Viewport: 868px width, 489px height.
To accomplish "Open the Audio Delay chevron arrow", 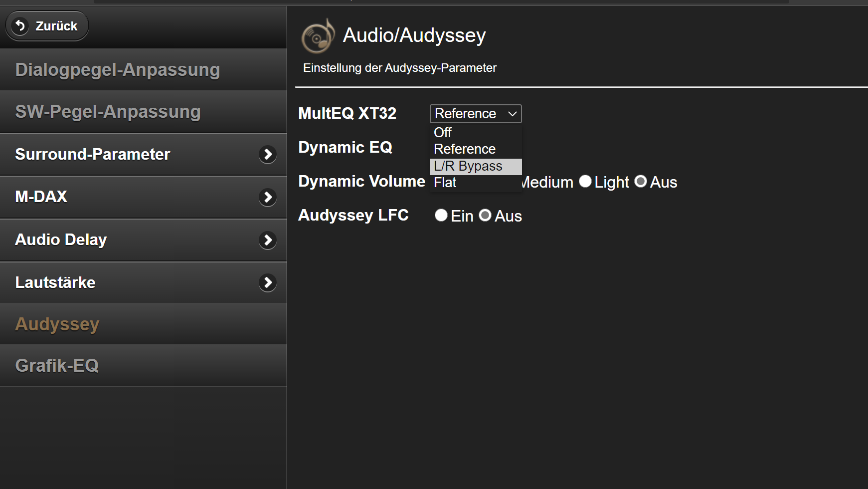I will pos(268,240).
